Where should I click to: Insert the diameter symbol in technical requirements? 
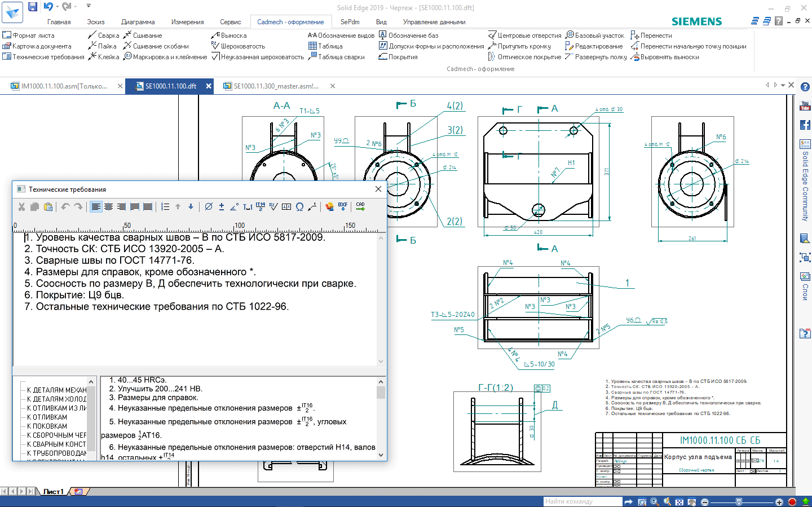pos(209,207)
